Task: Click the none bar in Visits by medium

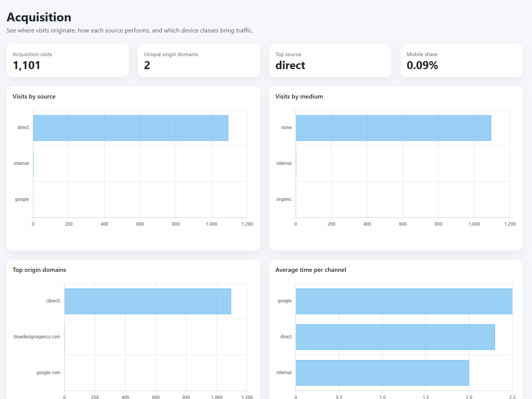Action: [x=393, y=128]
